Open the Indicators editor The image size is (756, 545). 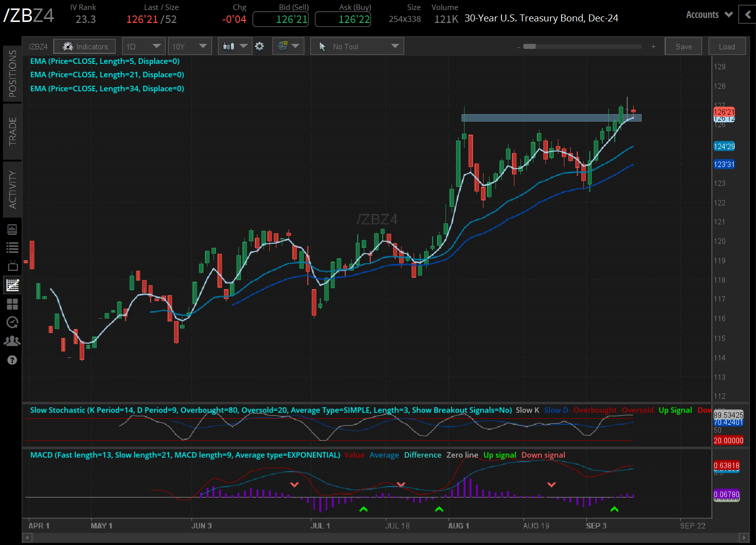tap(84, 46)
